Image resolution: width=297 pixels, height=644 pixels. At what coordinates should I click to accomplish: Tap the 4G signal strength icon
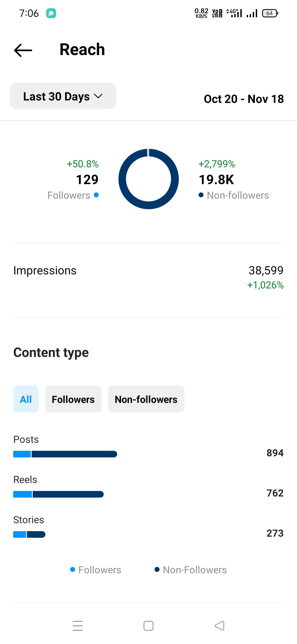coord(234,13)
